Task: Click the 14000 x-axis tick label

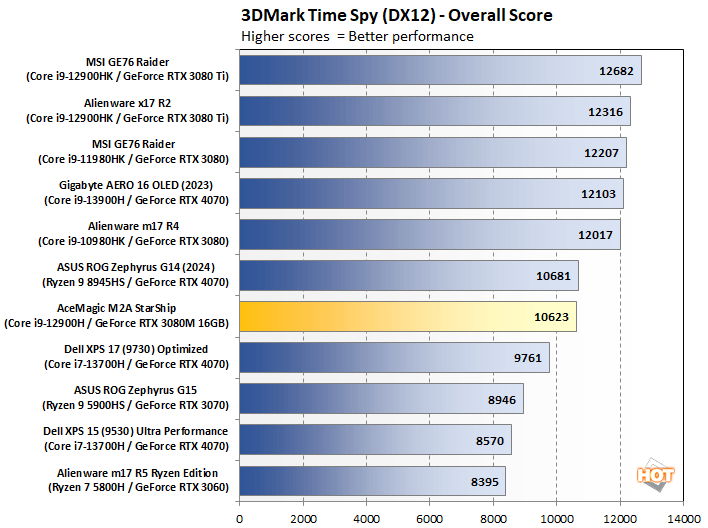Action: tap(684, 518)
